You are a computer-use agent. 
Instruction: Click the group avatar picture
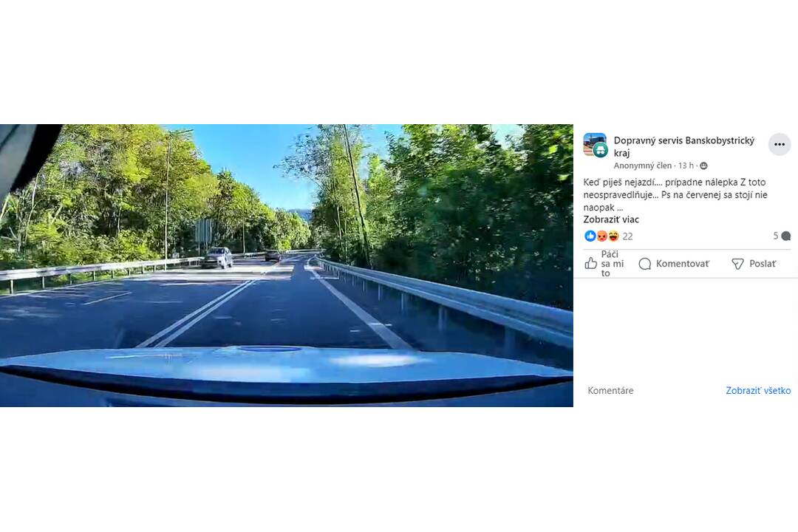pyautogui.click(x=594, y=144)
